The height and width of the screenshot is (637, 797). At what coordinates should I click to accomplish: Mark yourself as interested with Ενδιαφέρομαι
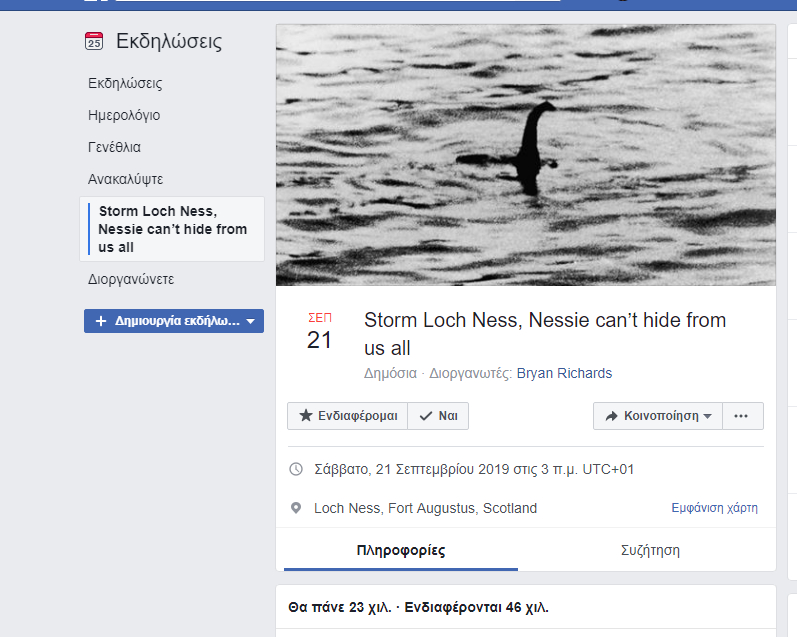[347, 416]
